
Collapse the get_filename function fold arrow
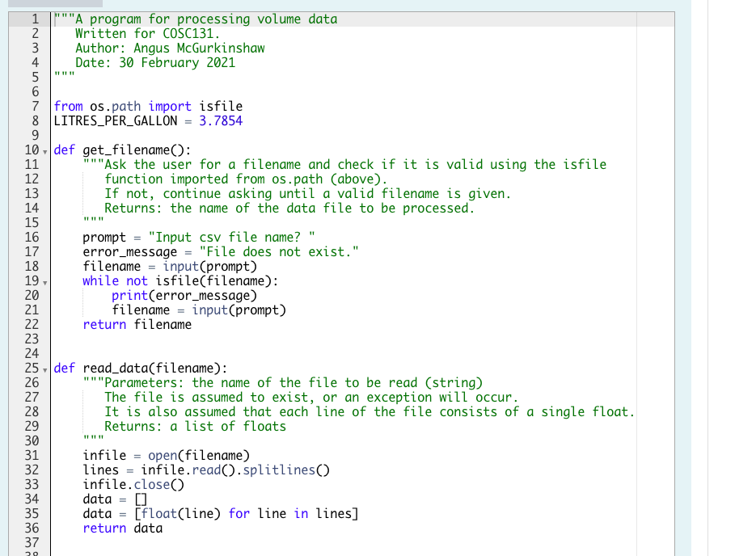point(44,152)
